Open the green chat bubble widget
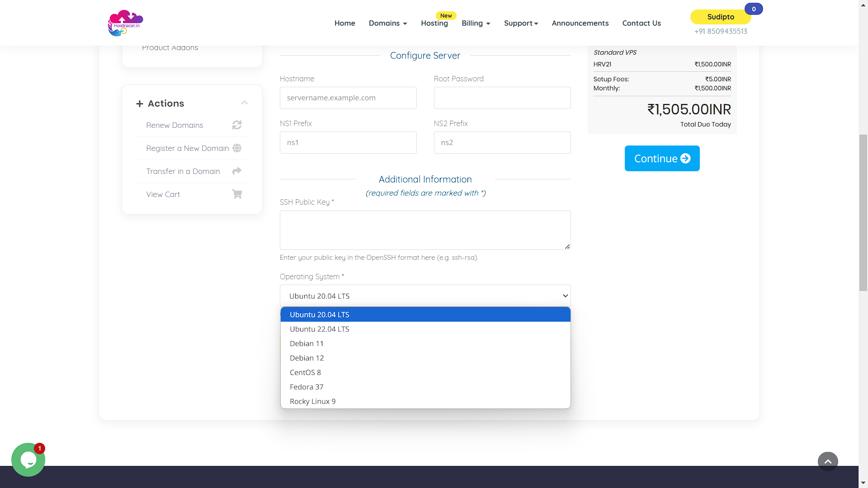 (x=28, y=460)
